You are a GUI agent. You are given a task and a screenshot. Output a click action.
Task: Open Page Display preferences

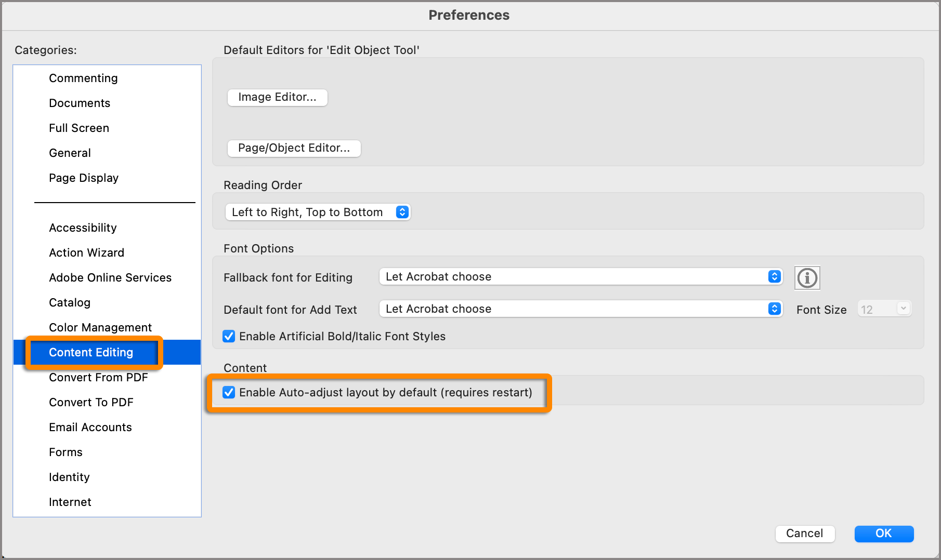pos(83,178)
